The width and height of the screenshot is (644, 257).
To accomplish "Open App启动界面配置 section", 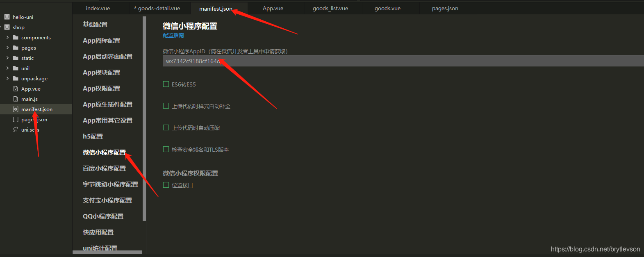I will click(x=107, y=57).
